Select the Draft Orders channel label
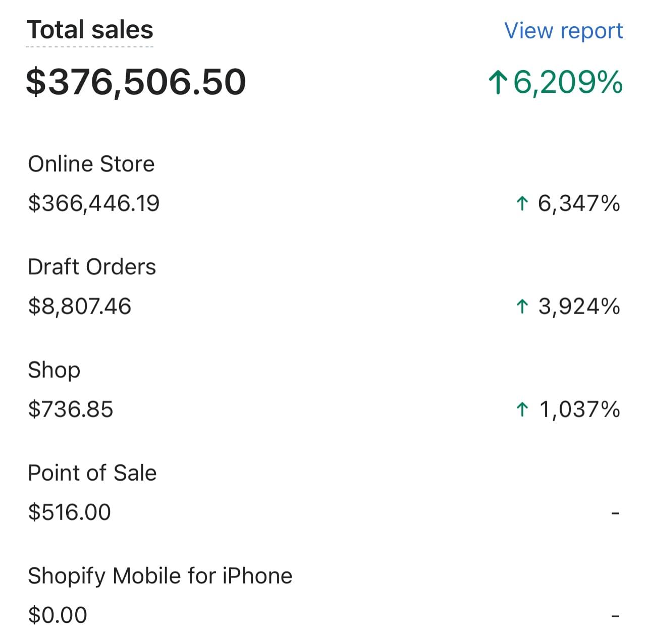 pyautogui.click(x=92, y=267)
